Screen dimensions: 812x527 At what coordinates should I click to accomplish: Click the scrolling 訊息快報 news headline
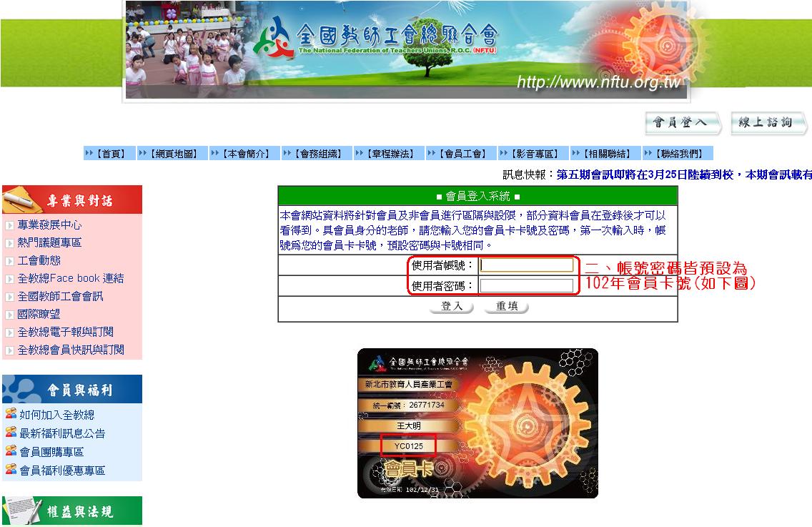pos(683,174)
